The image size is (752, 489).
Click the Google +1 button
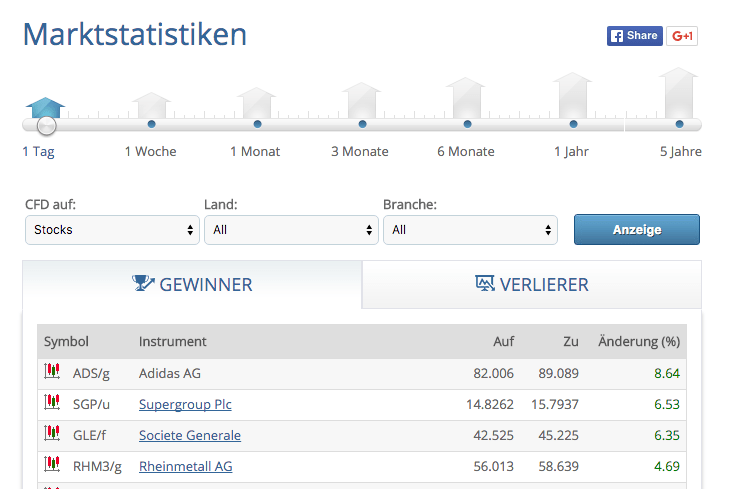click(682, 36)
